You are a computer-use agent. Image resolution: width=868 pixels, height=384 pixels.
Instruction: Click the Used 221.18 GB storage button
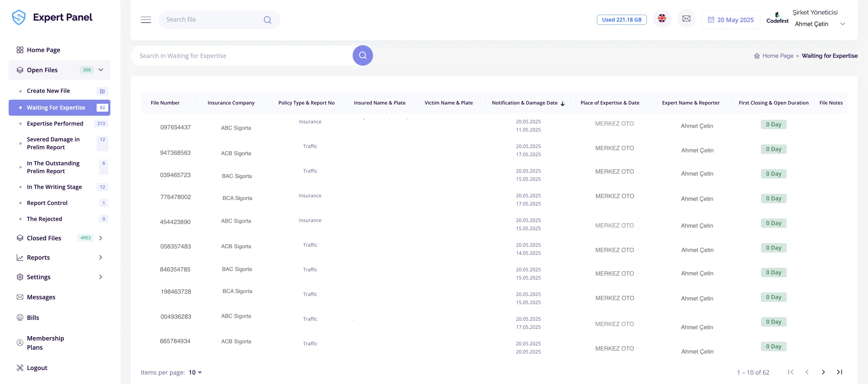pos(621,20)
